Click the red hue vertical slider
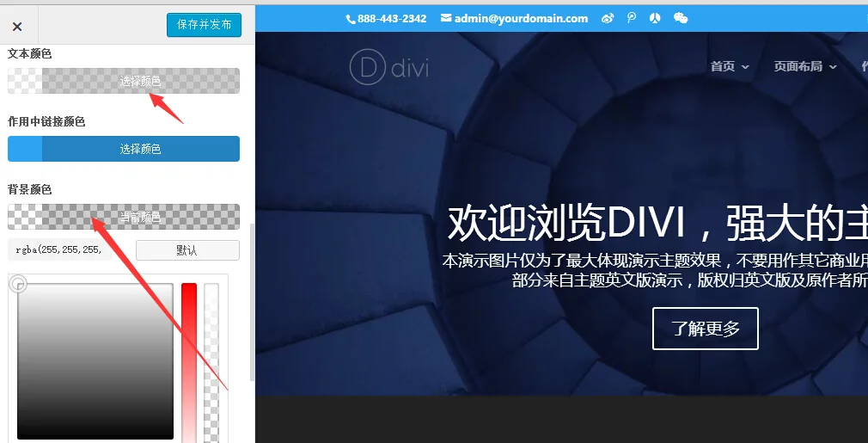This screenshot has height=443, width=868. coord(189,363)
